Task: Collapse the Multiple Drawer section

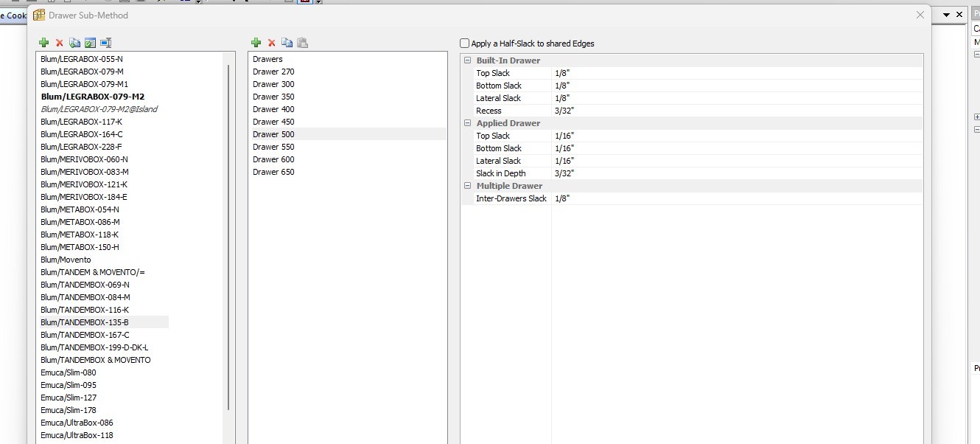Action: tap(467, 186)
